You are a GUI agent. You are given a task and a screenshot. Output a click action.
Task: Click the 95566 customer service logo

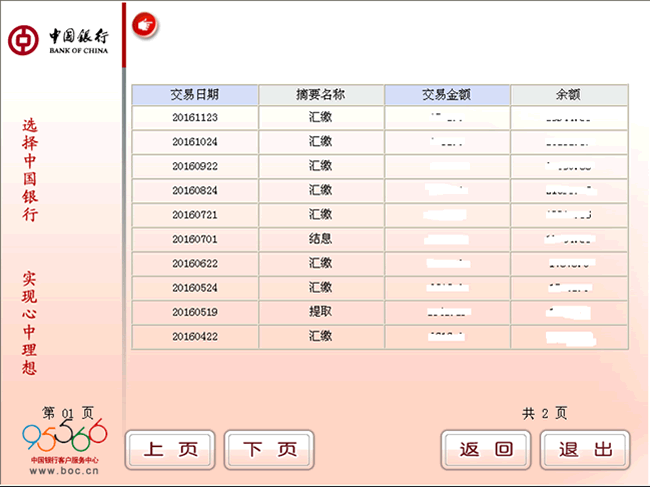click(64, 436)
